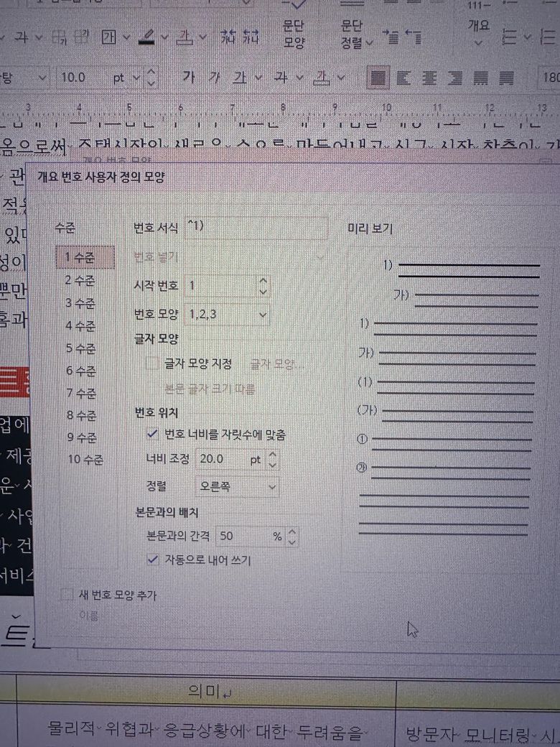Open the 정렬 dropdown set to 오른쪽
The height and width of the screenshot is (747, 560).
click(x=238, y=486)
